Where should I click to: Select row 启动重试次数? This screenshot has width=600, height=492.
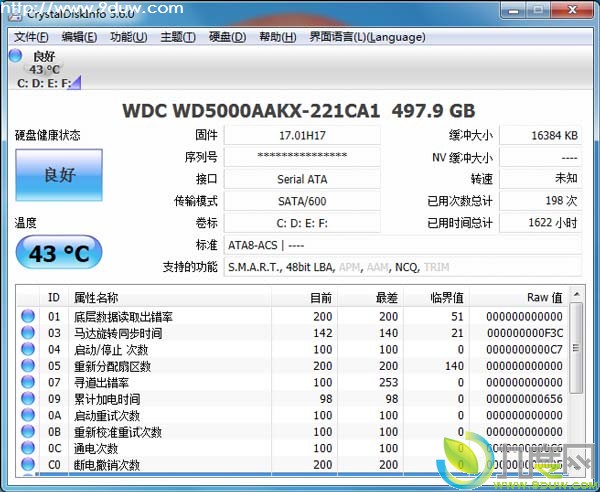tap(293, 415)
